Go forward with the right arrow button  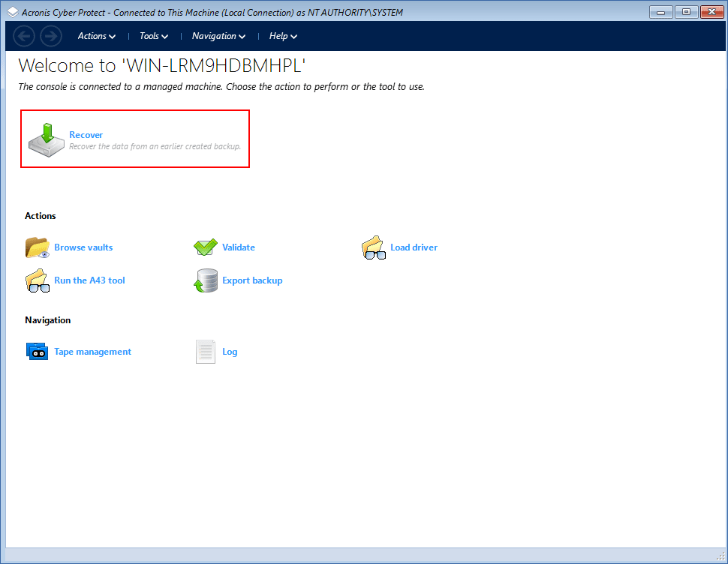[50, 36]
